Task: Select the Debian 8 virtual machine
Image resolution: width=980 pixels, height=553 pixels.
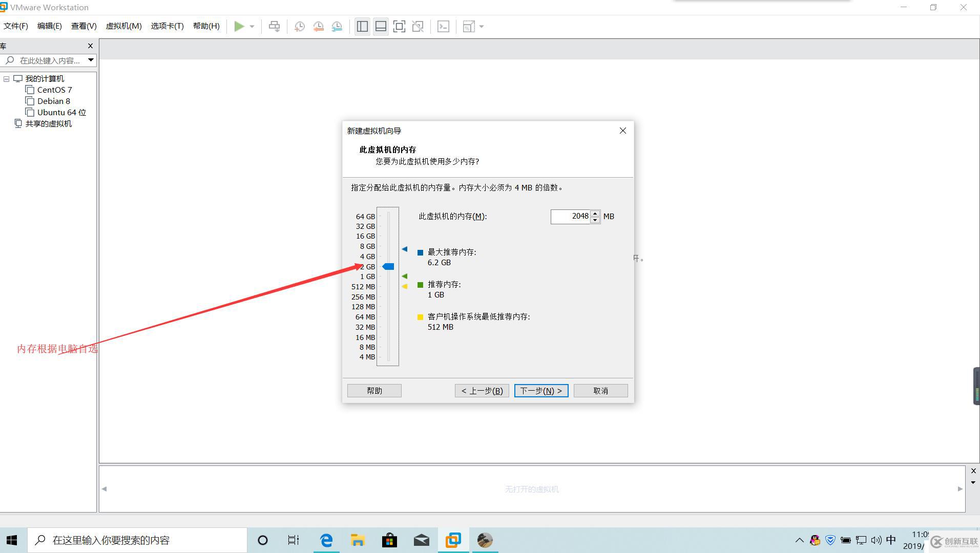Action: coord(53,101)
